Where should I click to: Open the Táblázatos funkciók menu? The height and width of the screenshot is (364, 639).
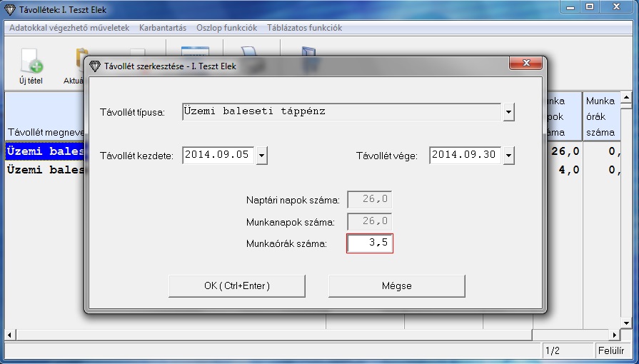(304, 28)
